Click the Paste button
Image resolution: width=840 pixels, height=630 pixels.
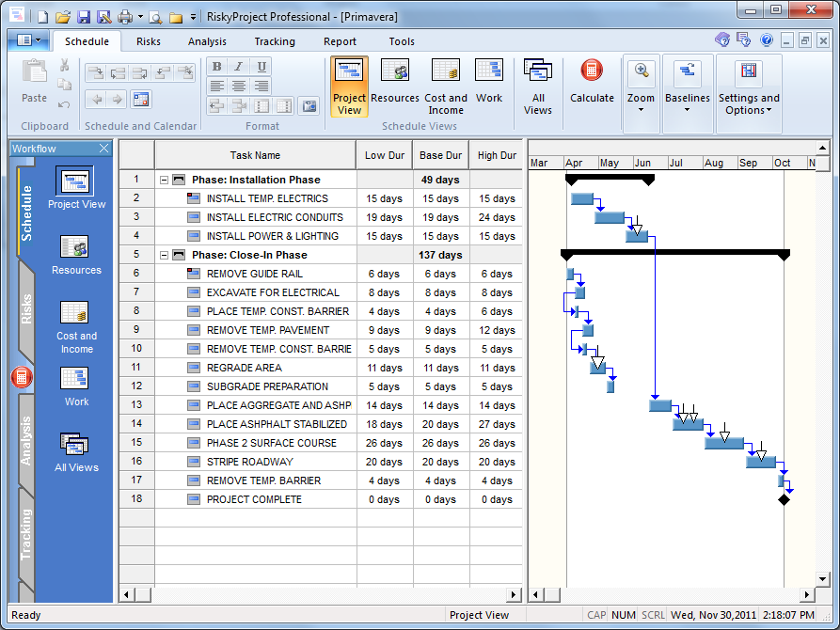click(34, 82)
